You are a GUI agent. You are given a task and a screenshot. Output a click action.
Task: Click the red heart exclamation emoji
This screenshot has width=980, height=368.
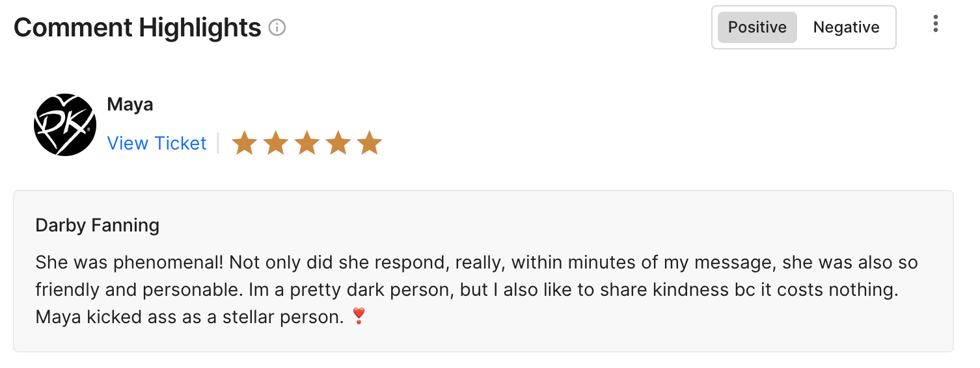click(x=358, y=317)
